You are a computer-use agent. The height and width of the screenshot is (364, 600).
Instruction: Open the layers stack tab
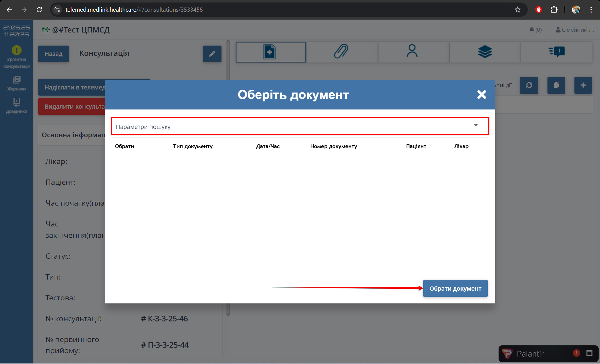click(x=485, y=52)
